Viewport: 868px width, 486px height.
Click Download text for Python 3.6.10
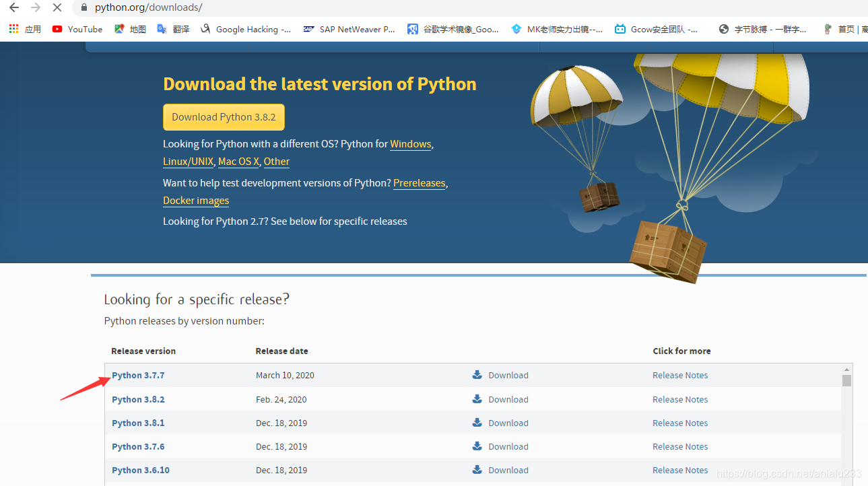(508, 470)
